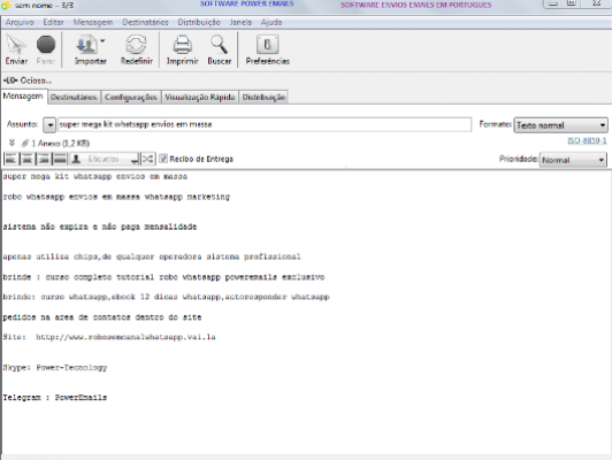Open the Prioridade Normal dropdown
This screenshot has height=460, width=612.
(573, 160)
